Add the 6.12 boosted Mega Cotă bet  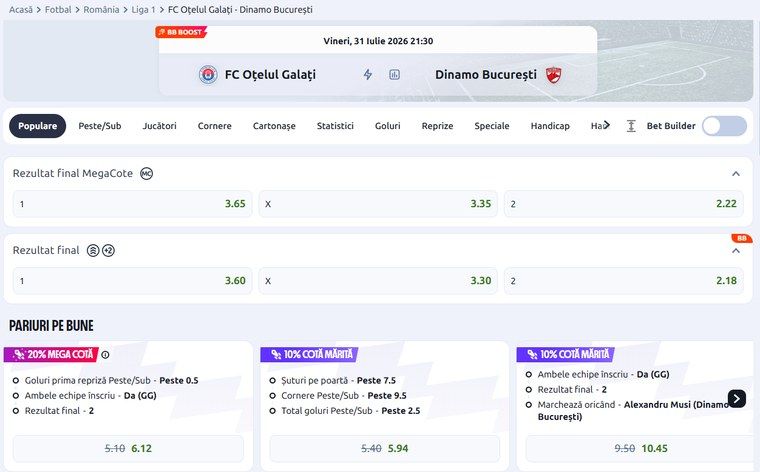pyautogui.click(x=128, y=449)
